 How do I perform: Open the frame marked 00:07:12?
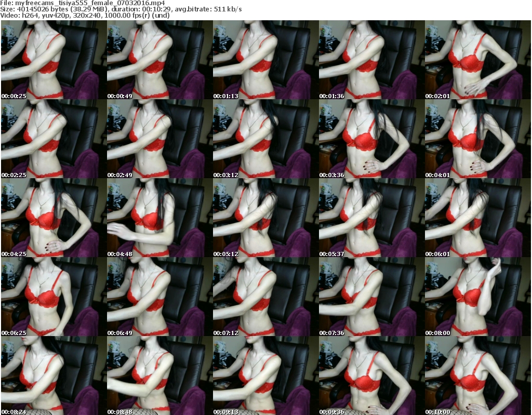pos(265,297)
